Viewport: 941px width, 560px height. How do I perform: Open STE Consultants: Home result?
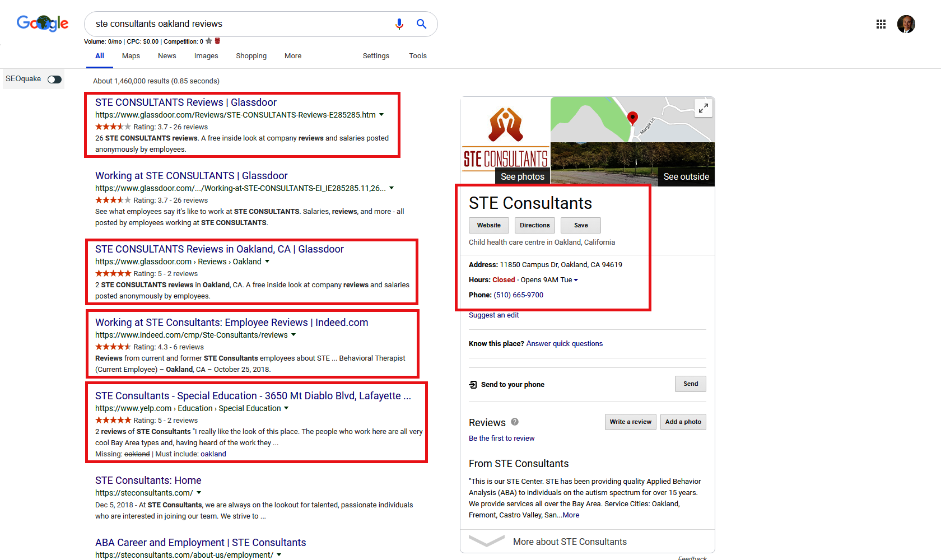(x=148, y=480)
